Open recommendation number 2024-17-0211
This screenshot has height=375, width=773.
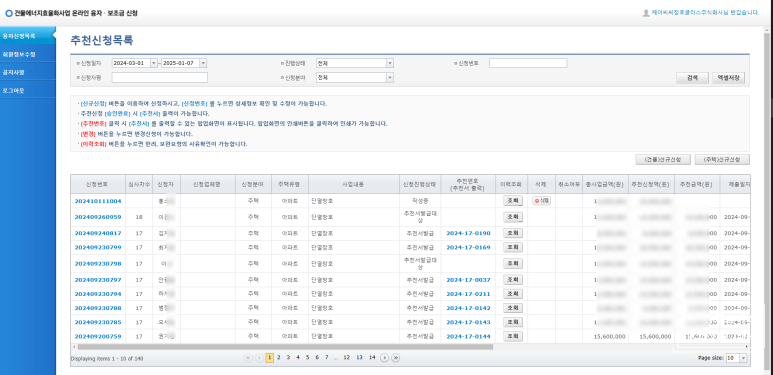(468, 294)
